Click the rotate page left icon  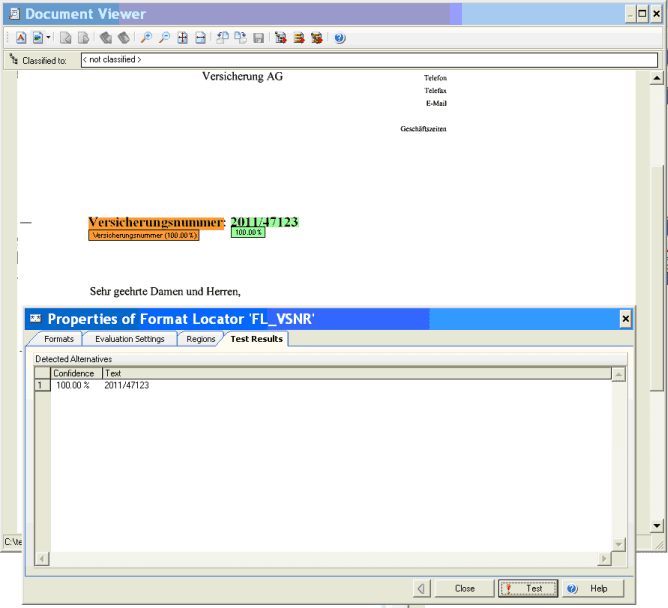105,38
